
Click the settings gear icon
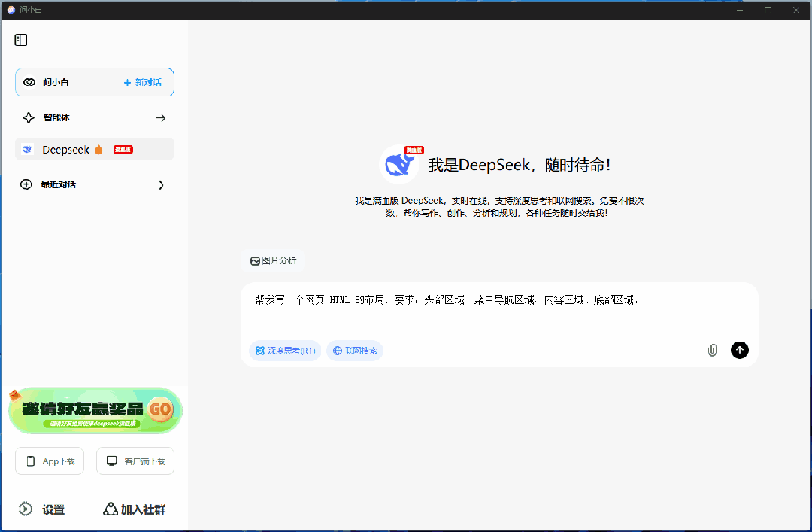pos(26,509)
